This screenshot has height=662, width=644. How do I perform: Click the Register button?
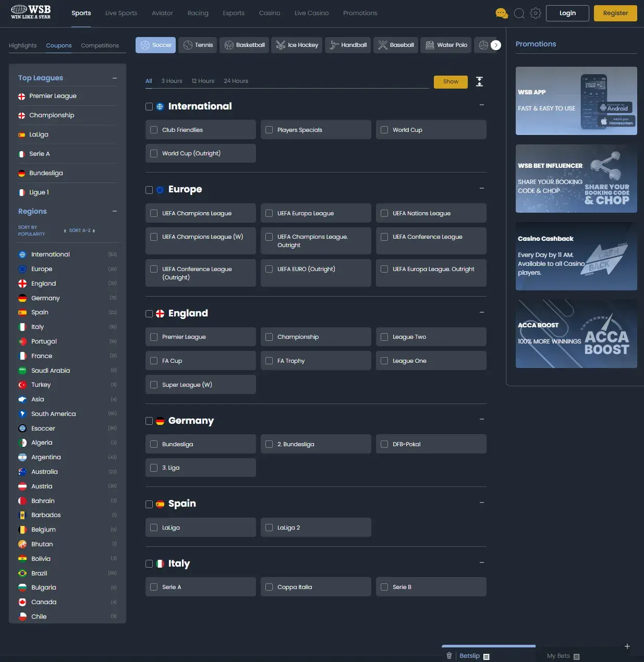[615, 13]
